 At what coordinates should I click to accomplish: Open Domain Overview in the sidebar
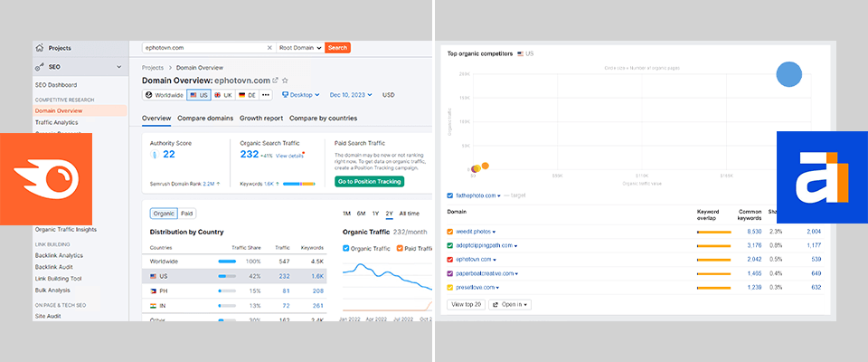coord(59,111)
